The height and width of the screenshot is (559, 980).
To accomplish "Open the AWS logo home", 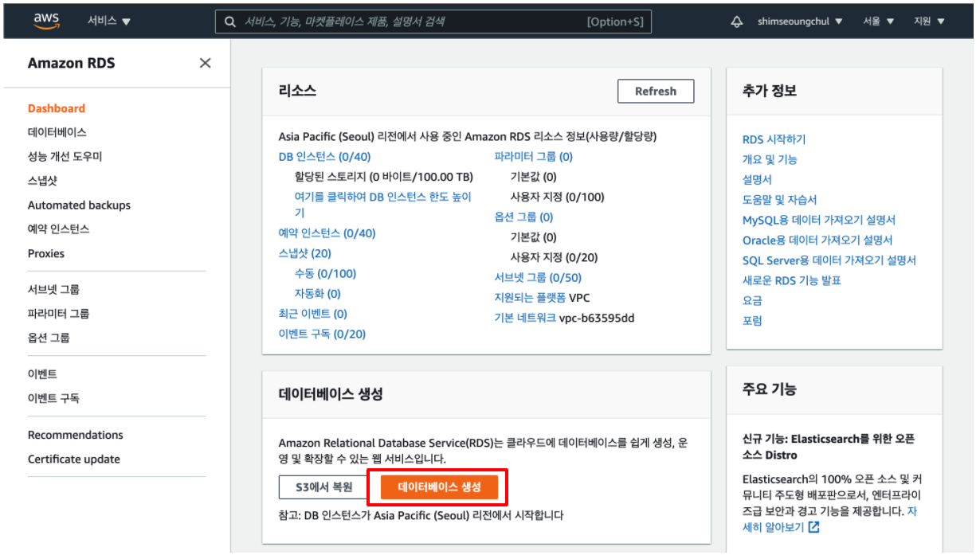I will coord(47,21).
